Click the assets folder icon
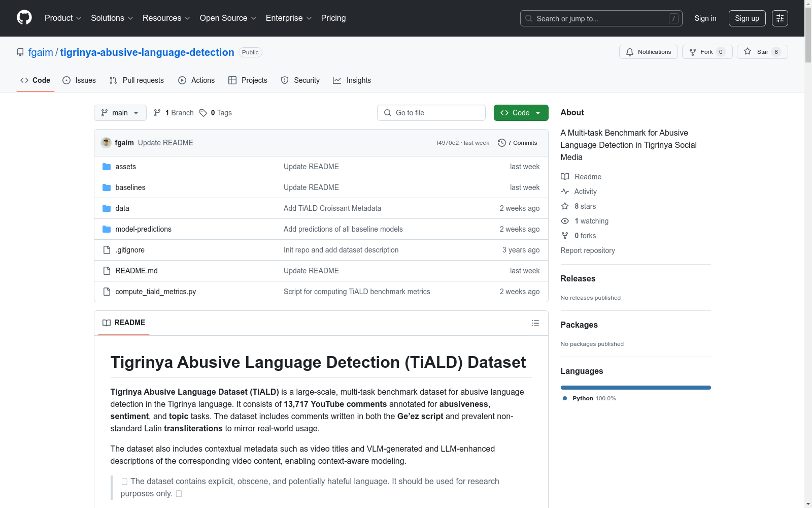The image size is (812, 508). (x=107, y=167)
